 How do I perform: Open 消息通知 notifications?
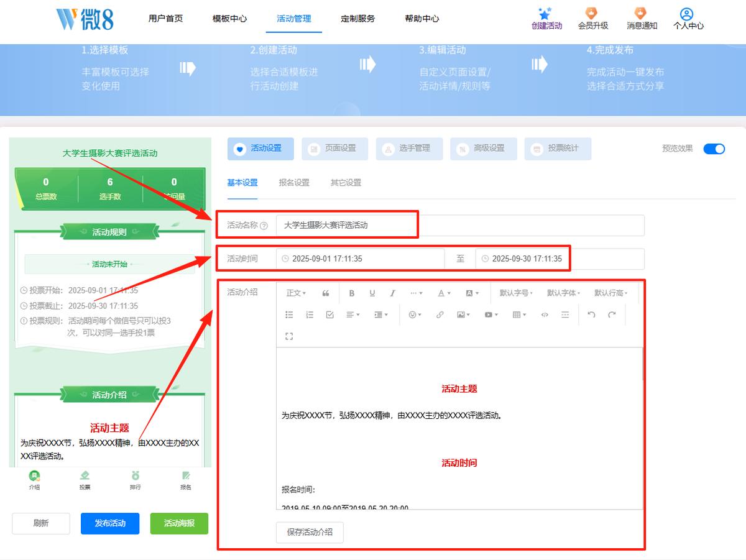click(x=642, y=19)
